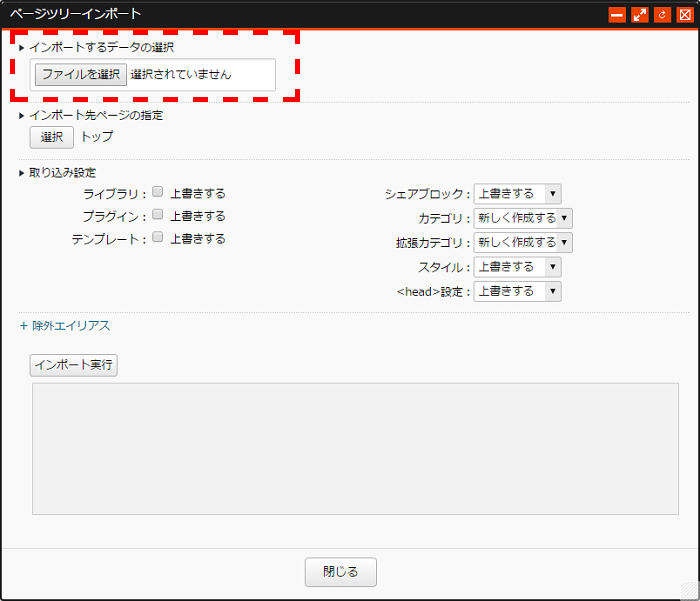Reload the dialog with the refresh icon
This screenshot has height=601, width=700.
(662, 15)
